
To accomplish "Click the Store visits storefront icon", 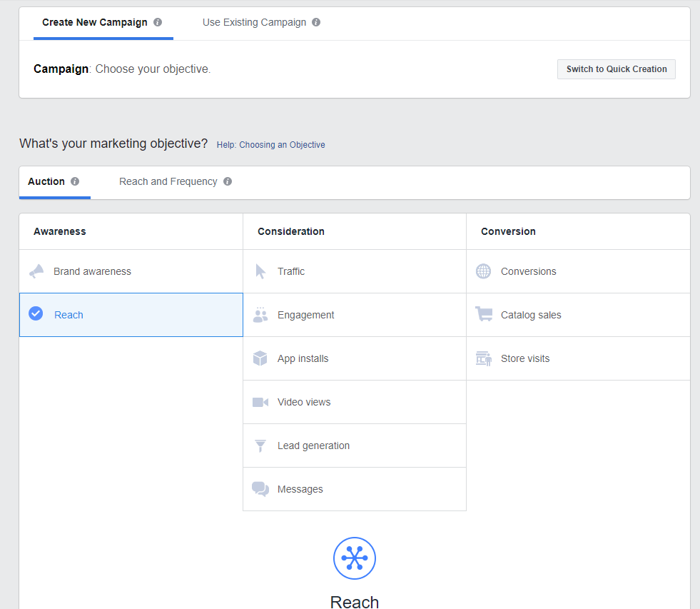I will point(484,358).
